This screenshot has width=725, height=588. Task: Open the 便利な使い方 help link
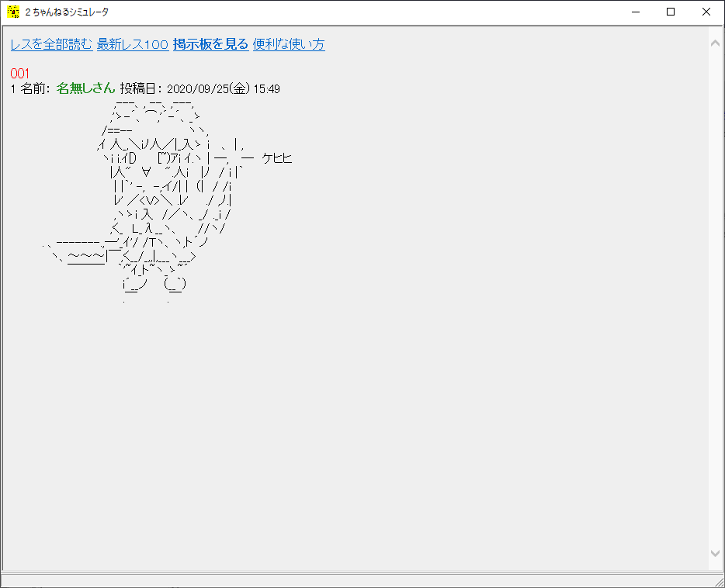(x=289, y=44)
